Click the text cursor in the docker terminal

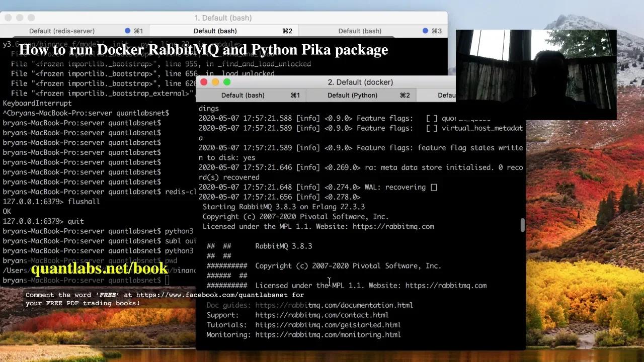329,282
